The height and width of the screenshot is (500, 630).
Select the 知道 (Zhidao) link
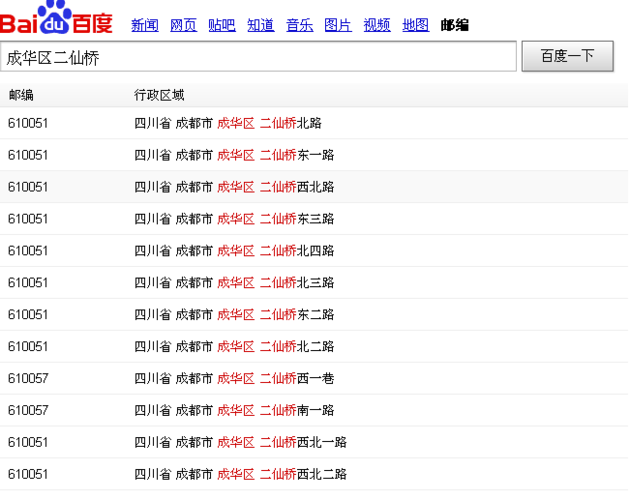click(x=260, y=25)
